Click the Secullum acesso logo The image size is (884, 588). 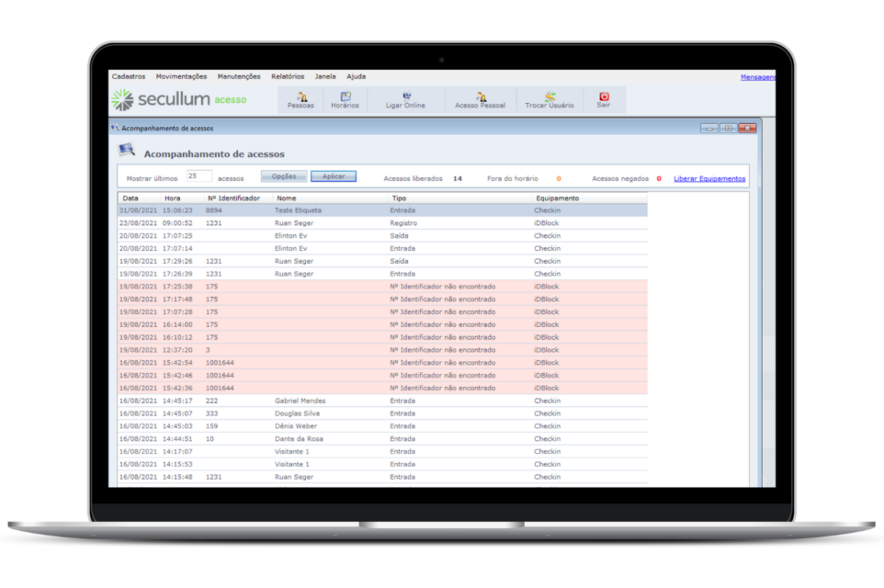tap(179, 100)
